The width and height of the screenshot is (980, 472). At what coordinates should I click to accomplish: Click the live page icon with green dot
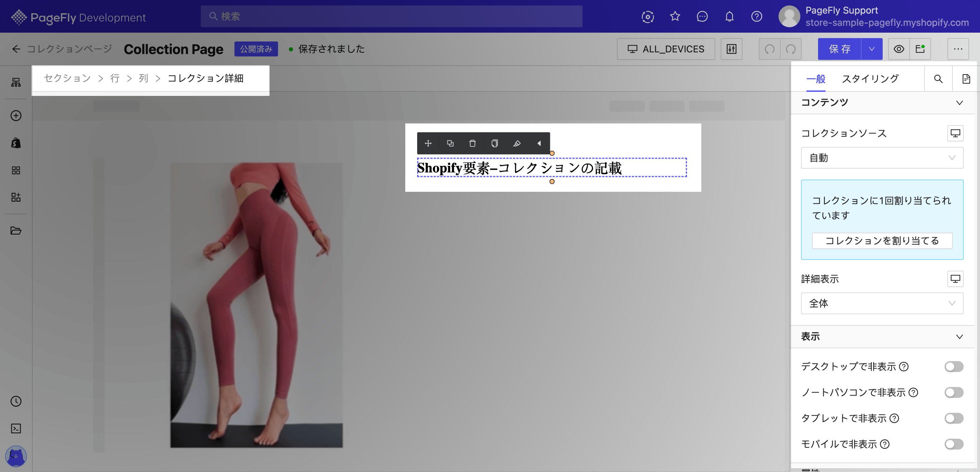(x=920, y=49)
